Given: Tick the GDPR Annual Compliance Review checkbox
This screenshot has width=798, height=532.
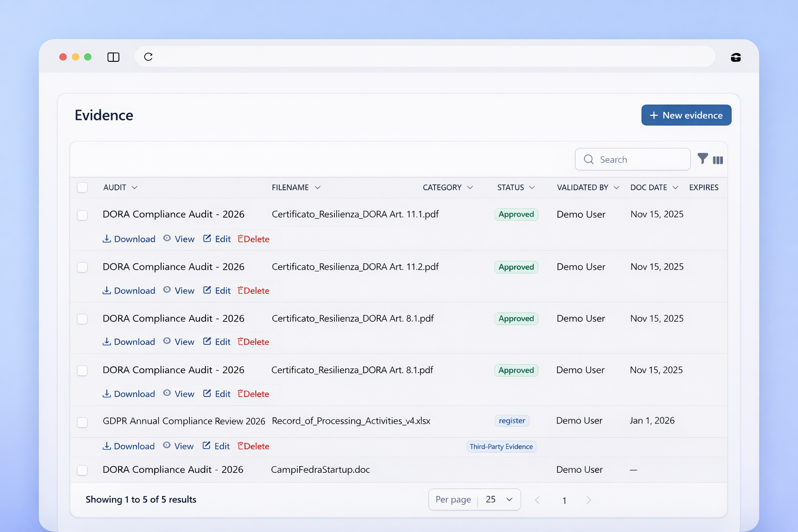Looking at the screenshot, I should (x=82, y=422).
